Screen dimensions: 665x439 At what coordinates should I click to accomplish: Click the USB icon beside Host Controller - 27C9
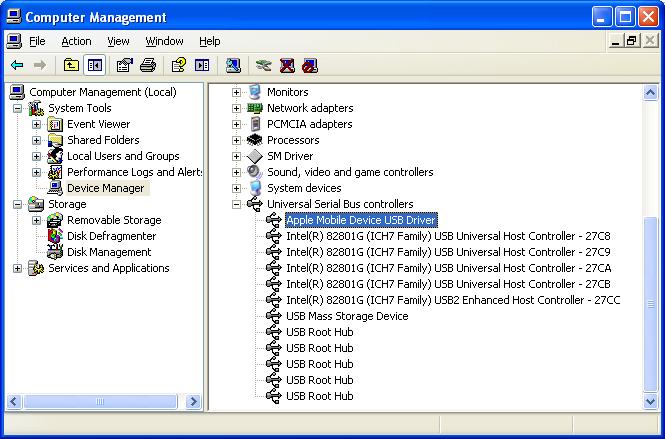[274, 252]
